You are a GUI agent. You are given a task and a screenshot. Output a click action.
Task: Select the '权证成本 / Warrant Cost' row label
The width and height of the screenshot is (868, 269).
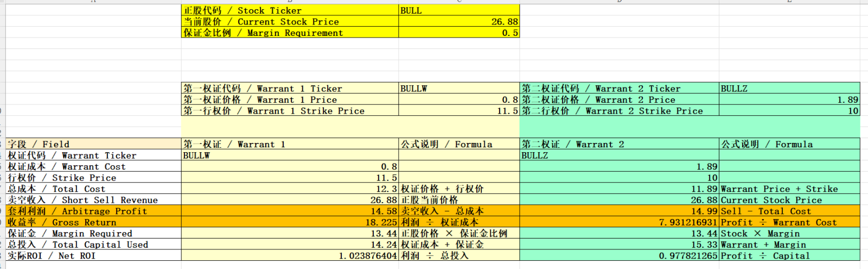93,166
